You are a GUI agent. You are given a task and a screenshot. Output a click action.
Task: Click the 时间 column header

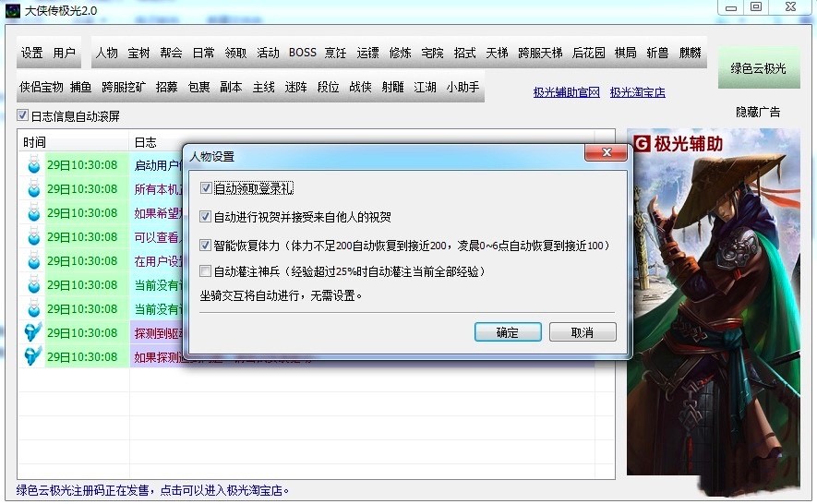[73, 142]
